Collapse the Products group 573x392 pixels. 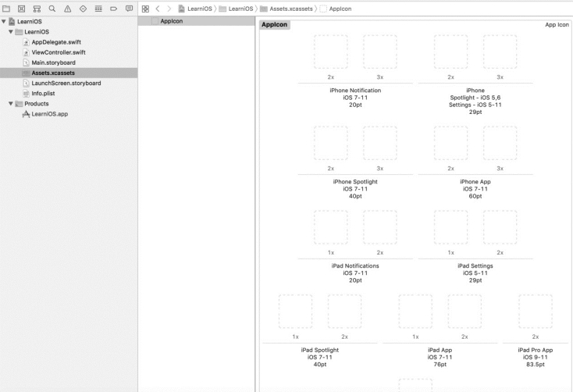point(11,104)
